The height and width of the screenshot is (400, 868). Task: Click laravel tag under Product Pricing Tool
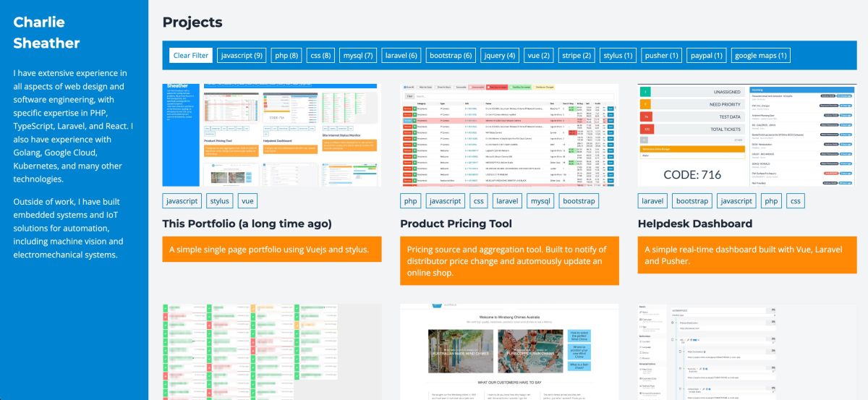click(x=507, y=201)
